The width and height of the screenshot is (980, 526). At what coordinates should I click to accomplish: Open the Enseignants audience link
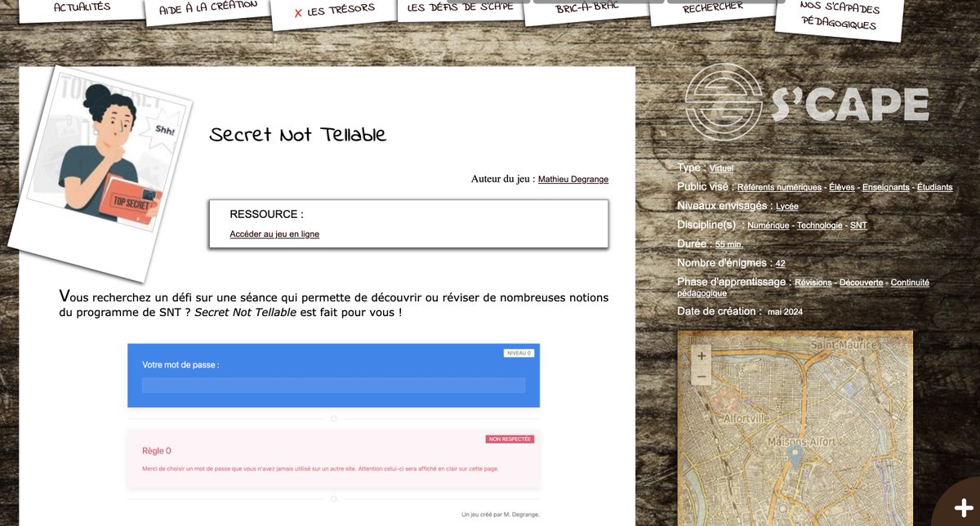tap(885, 188)
